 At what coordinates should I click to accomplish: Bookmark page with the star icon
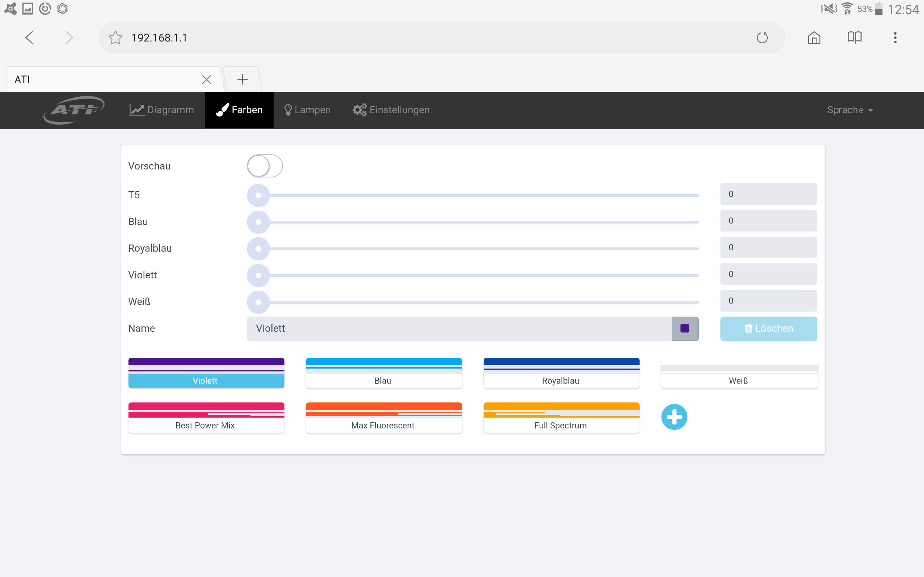115,38
